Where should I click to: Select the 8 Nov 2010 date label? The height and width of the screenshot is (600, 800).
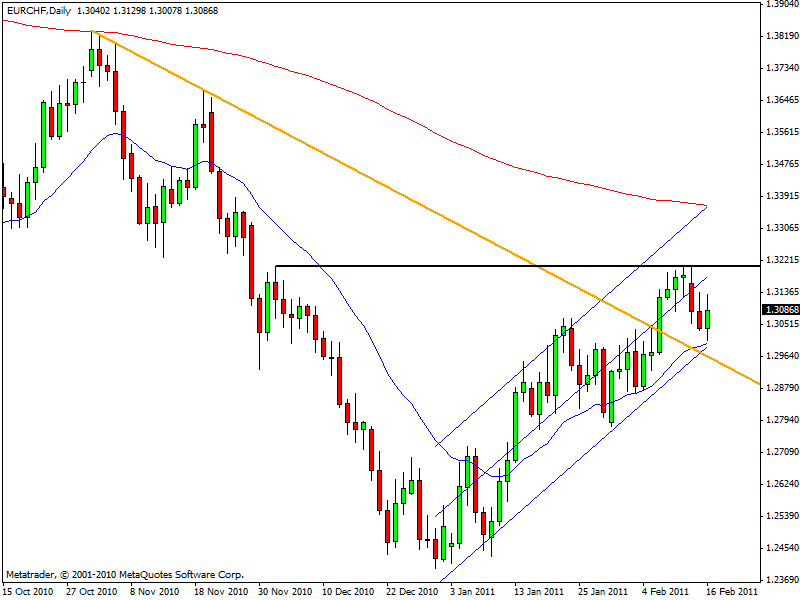(155, 592)
